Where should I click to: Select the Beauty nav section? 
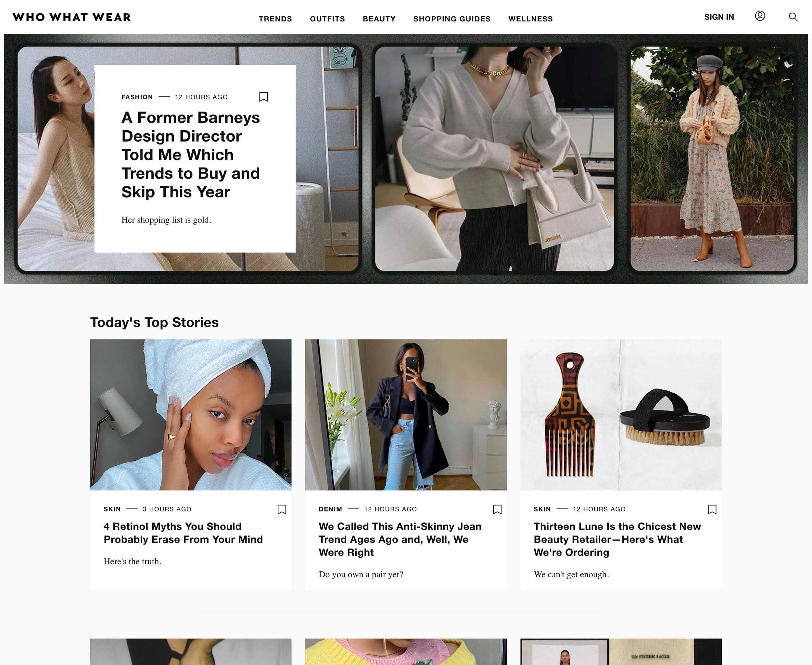379,19
